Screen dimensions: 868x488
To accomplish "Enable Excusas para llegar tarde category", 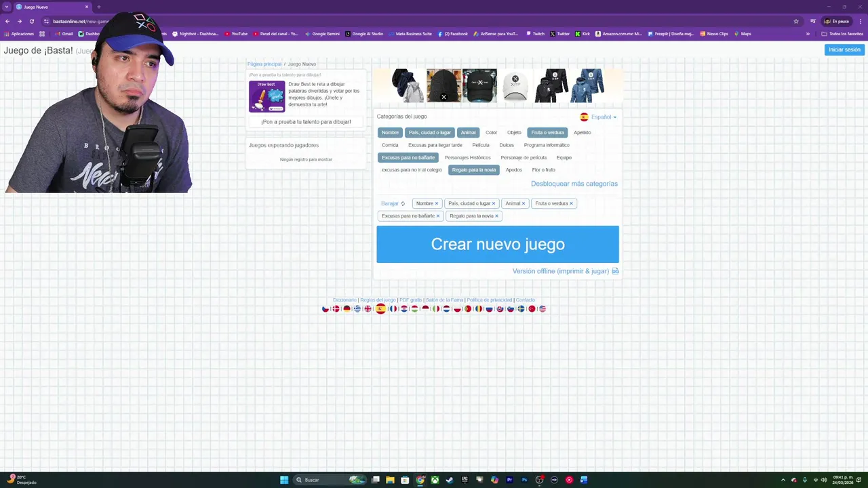I will [435, 145].
